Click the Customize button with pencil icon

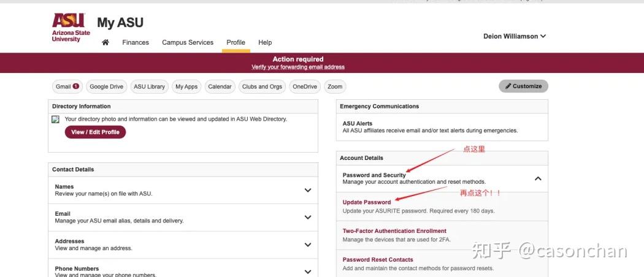pos(523,86)
